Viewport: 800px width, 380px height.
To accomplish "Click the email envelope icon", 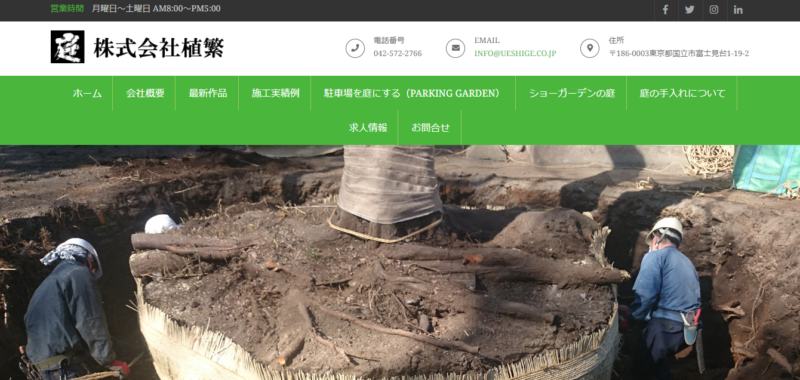I will tap(456, 48).
